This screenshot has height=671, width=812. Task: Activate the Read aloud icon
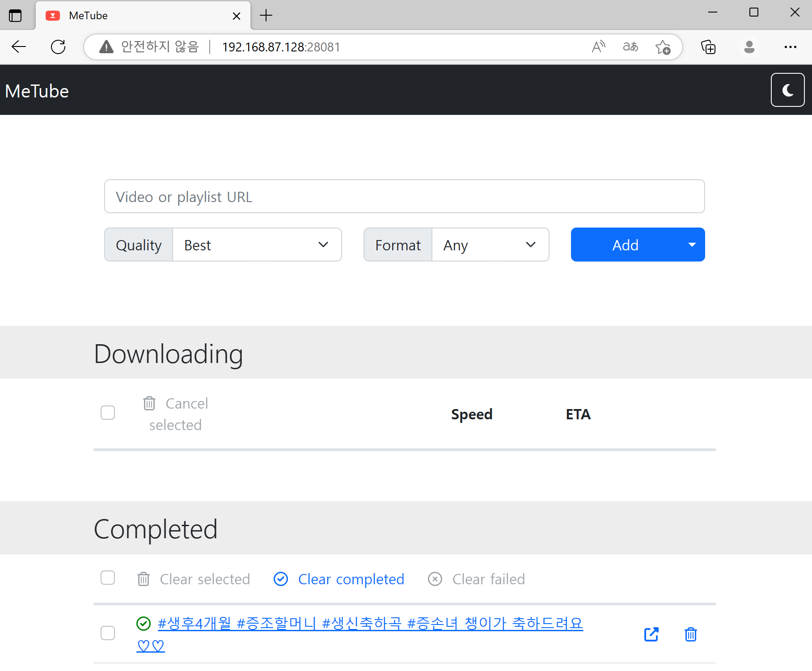coord(598,46)
